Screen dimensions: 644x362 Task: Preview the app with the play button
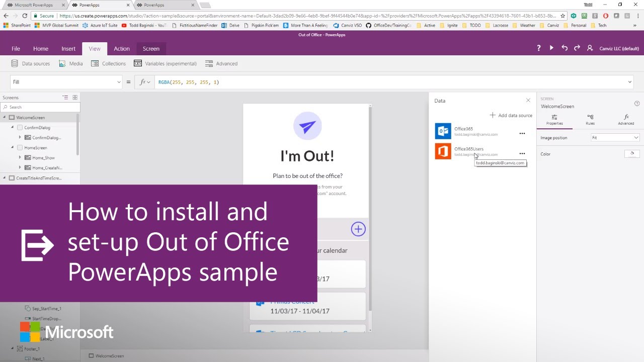pos(551,48)
